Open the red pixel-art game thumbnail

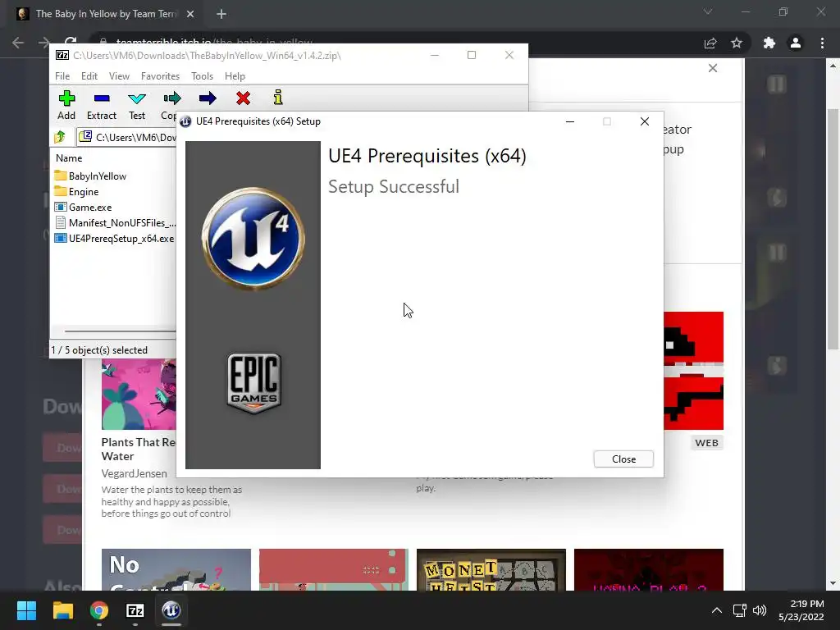click(x=694, y=371)
